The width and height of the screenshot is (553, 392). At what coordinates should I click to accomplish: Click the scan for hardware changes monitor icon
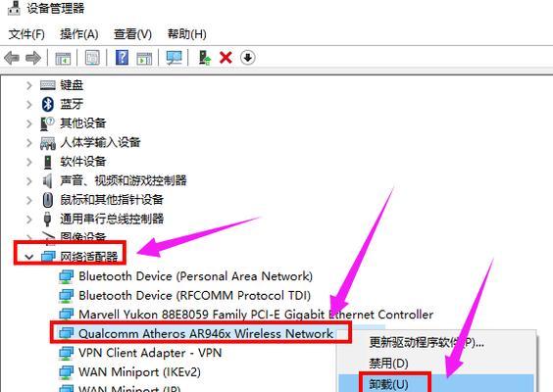click(x=175, y=58)
